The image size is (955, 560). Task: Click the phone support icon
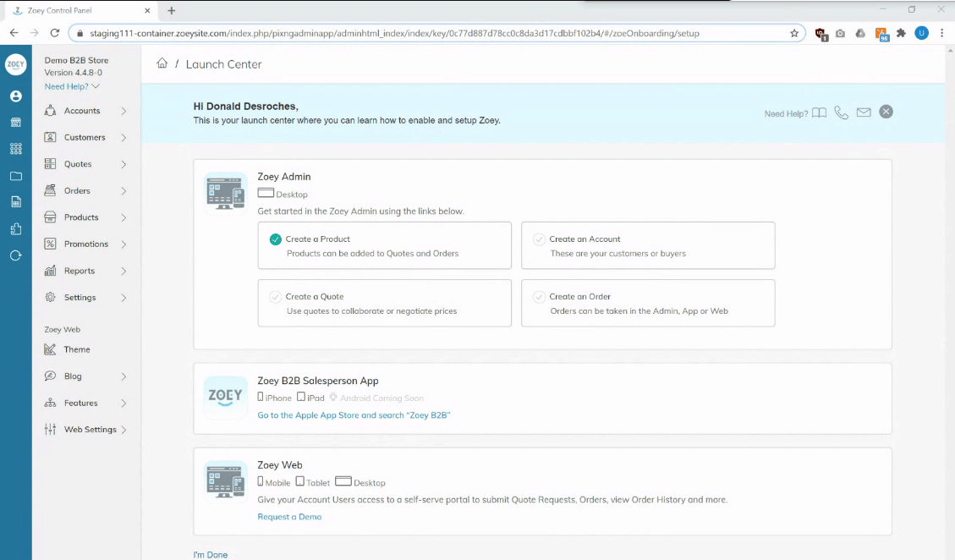point(841,113)
